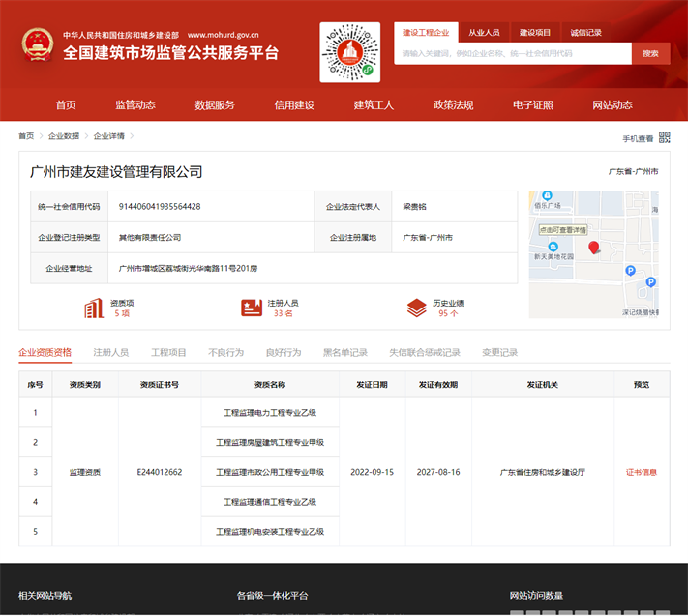Click the 搜索 button
The image size is (688, 616).
650,53
